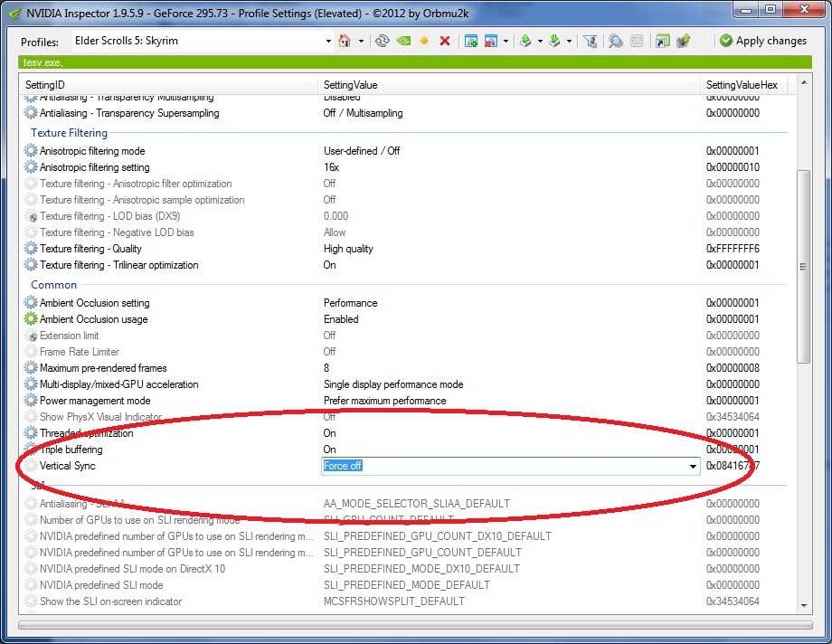Click the High quality setting value
The image size is (832, 644).
348,249
